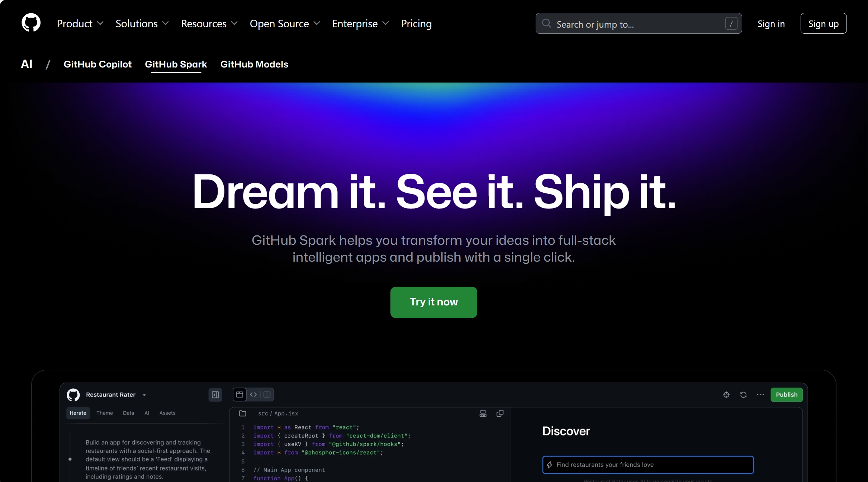Click the slash shortcut key icon
This screenshot has height=482, width=868.
(731, 23)
